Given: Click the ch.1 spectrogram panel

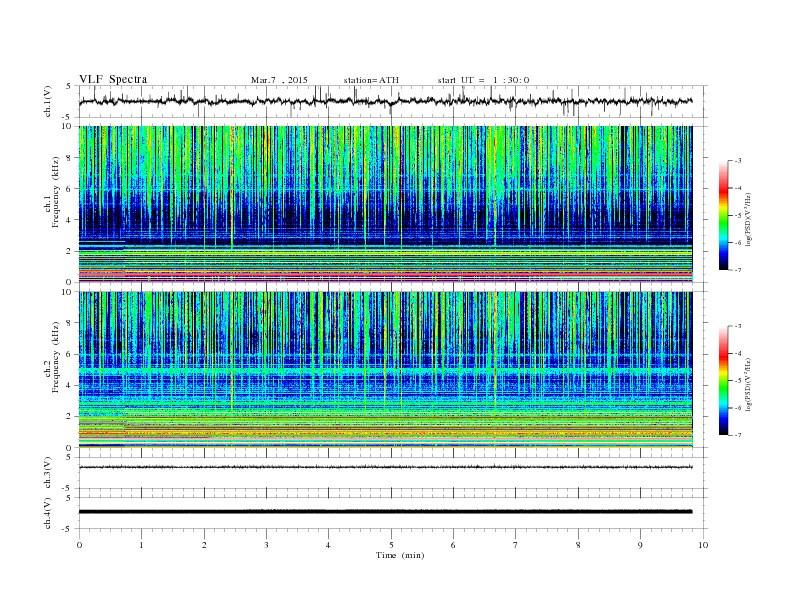Looking at the screenshot, I should [386, 204].
